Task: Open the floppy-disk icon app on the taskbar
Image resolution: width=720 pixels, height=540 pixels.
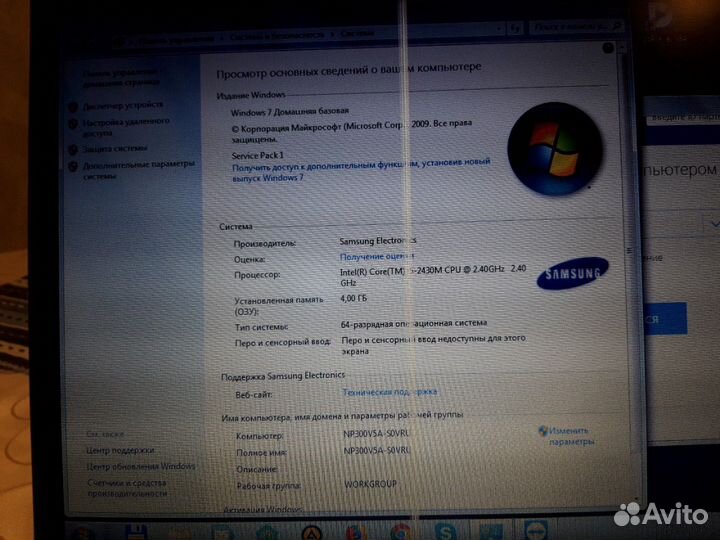Action: pyautogui.click(x=136, y=533)
